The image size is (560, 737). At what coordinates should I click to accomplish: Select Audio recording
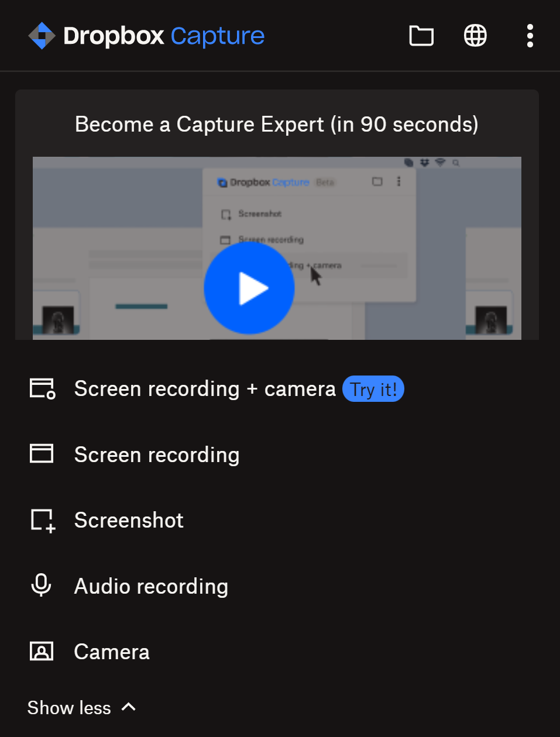point(151,586)
